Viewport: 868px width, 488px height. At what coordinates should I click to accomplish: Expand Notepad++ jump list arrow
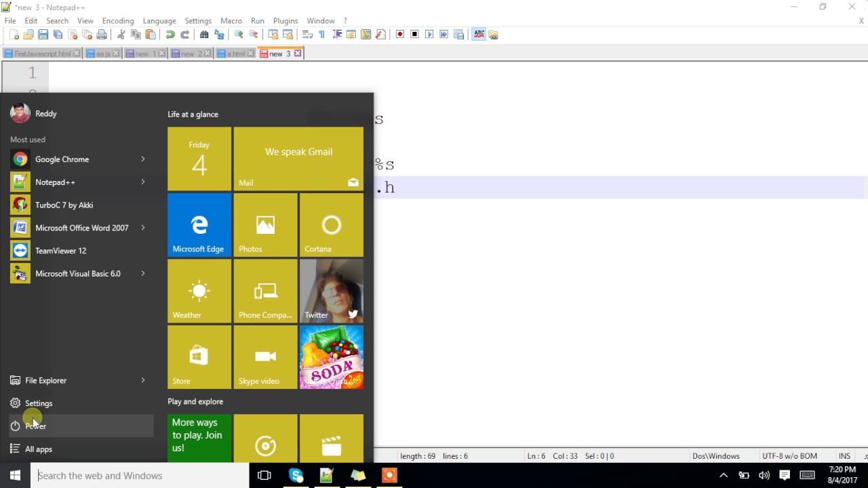pos(143,182)
